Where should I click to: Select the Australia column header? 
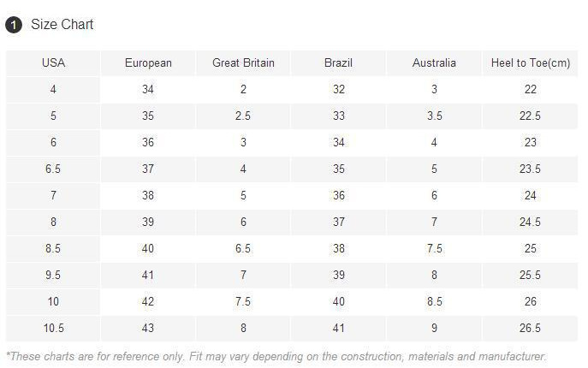434,62
